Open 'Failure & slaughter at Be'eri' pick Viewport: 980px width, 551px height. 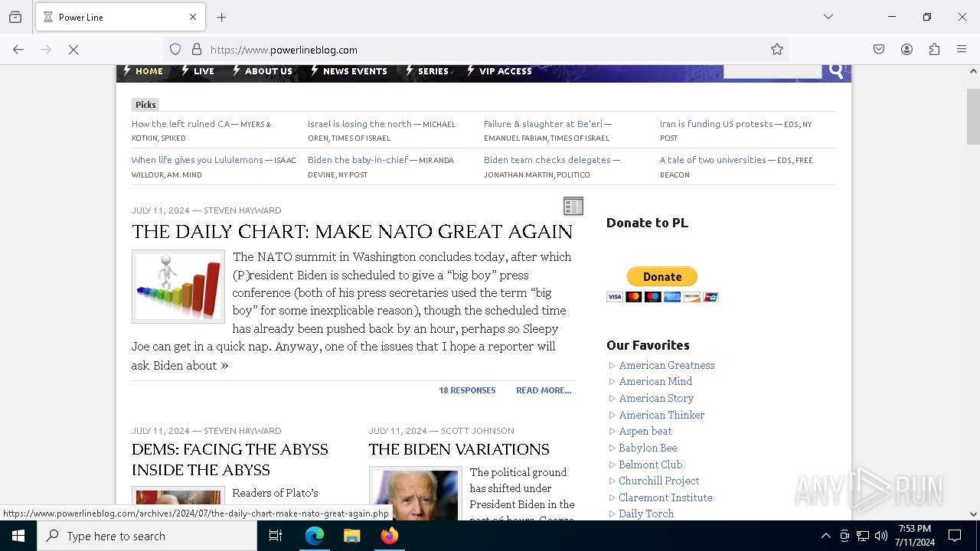click(x=543, y=124)
